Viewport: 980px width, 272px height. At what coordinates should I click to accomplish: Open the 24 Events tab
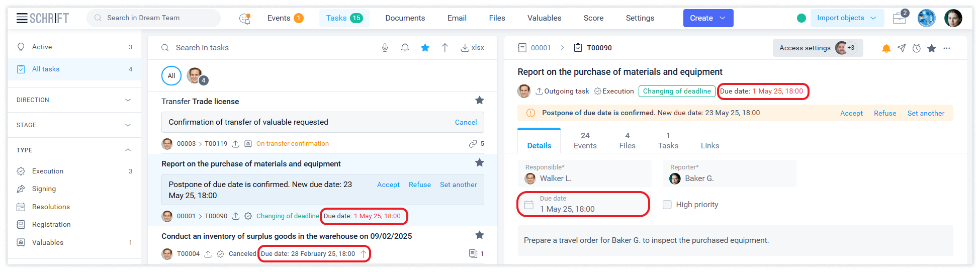coord(585,140)
